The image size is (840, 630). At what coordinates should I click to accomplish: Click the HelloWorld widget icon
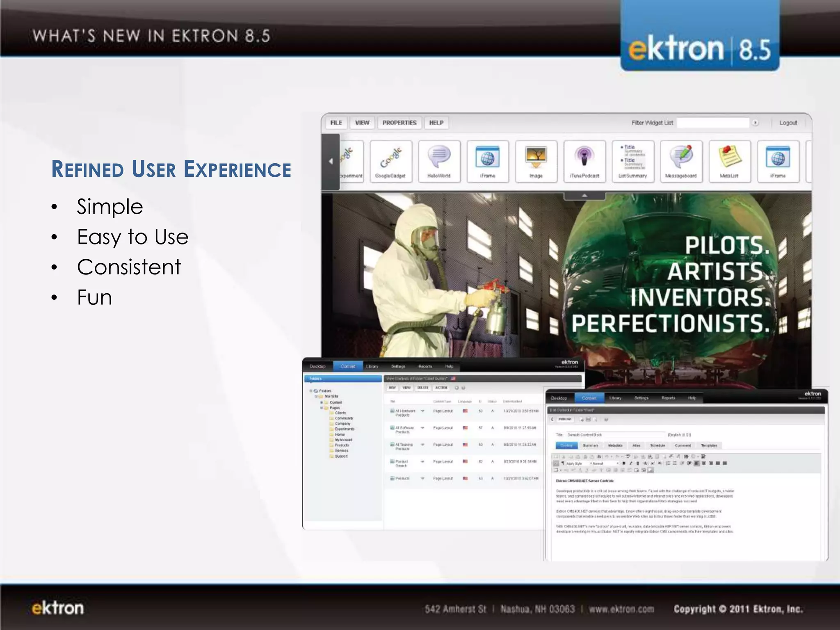pyautogui.click(x=439, y=161)
